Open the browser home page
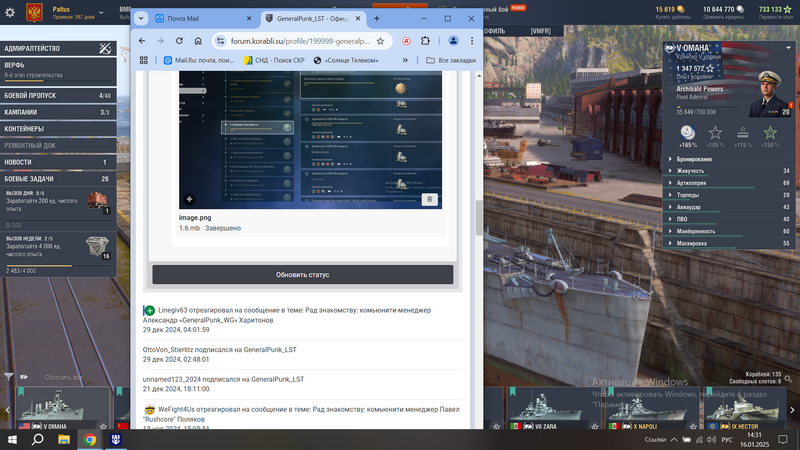This screenshot has height=450, width=800. (x=198, y=41)
